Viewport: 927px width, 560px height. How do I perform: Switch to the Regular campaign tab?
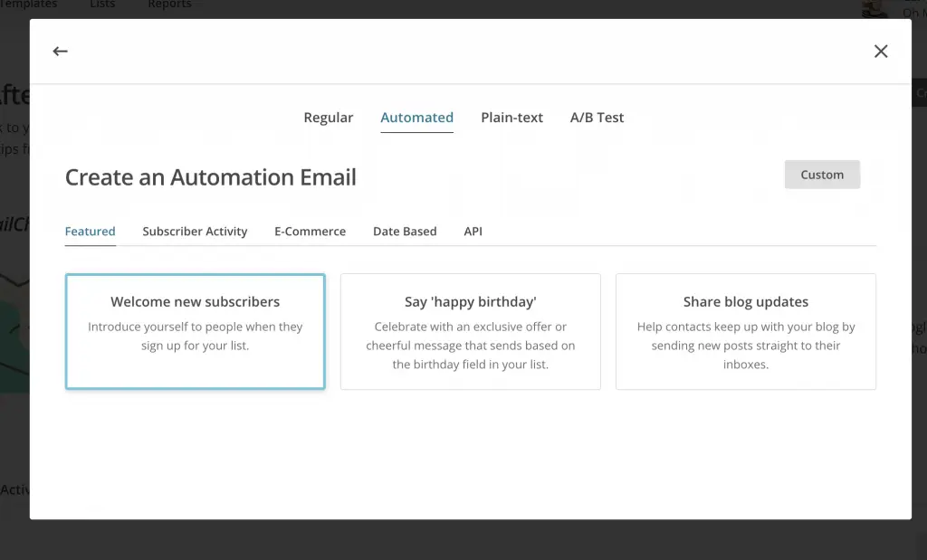[328, 118]
